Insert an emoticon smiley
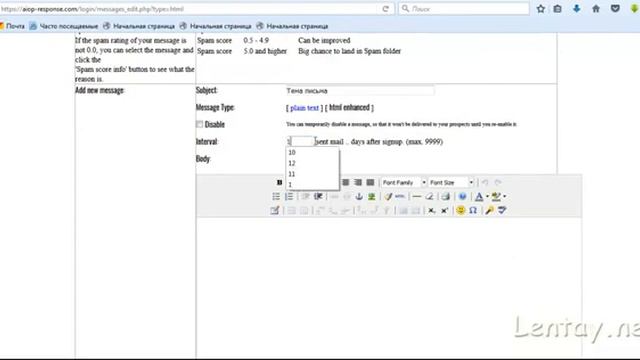The width and height of the screenshot is (640, 360). click(x=460, y=210)
